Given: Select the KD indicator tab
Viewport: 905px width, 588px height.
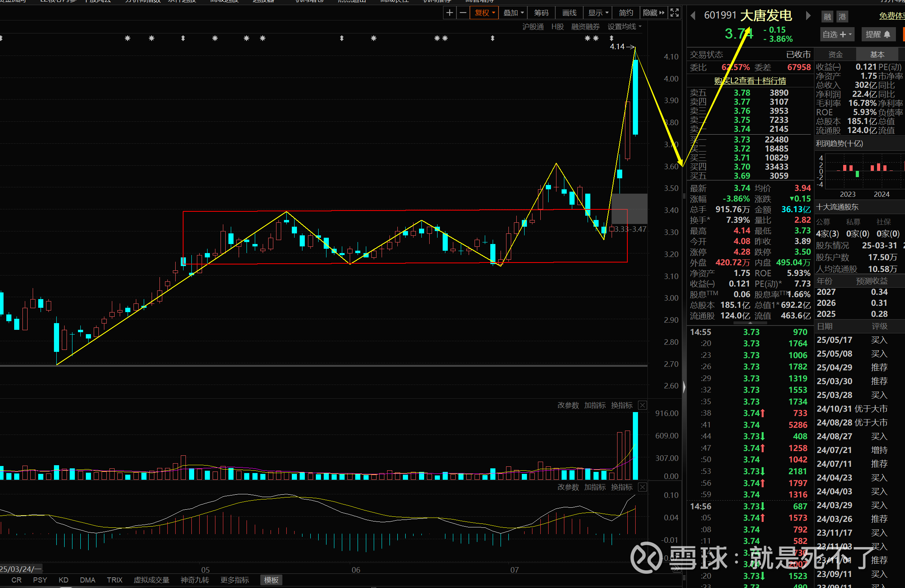Looking at the screenshot, I should 63,580.
